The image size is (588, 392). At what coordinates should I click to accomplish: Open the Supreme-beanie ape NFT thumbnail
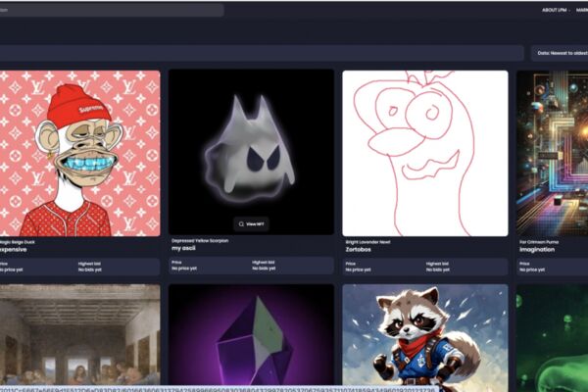pos(80,153)
